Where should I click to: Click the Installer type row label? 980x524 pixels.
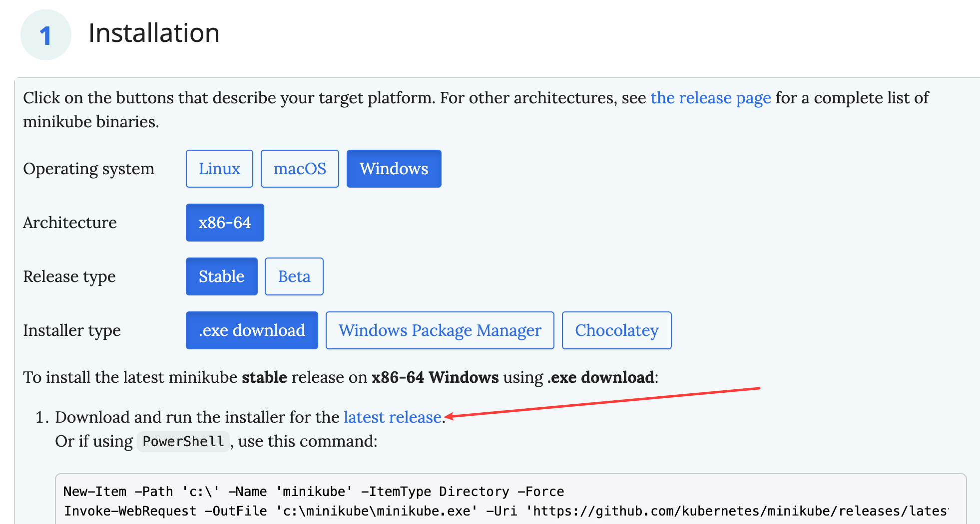(72, 330)
